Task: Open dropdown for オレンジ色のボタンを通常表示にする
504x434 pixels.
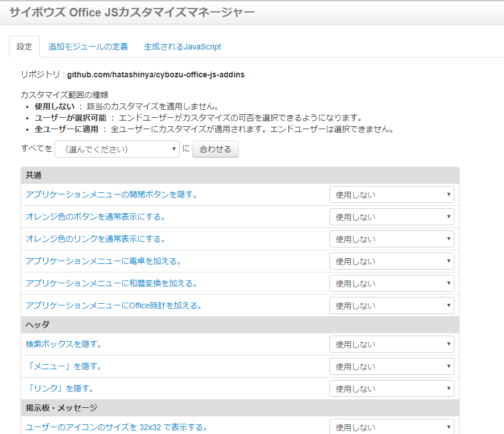Action: (391, 217)
